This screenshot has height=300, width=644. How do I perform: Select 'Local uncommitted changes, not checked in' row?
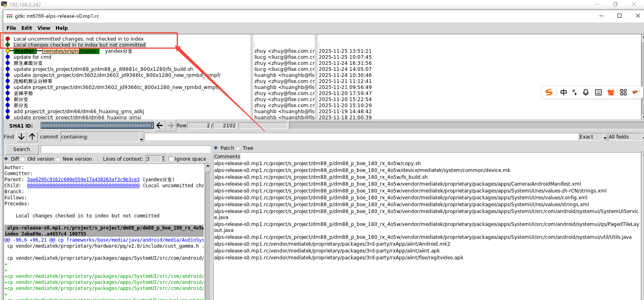78,39
